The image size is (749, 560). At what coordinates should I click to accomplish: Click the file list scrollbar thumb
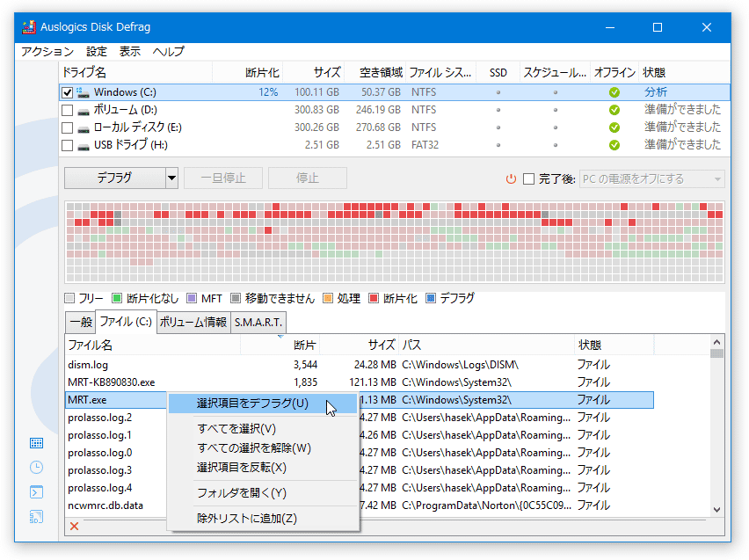(x=716, y=353)
